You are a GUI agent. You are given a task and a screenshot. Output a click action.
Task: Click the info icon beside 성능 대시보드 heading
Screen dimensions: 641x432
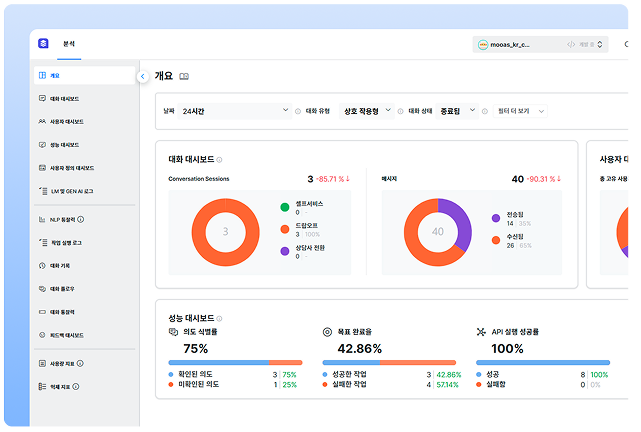coord(220,317)
